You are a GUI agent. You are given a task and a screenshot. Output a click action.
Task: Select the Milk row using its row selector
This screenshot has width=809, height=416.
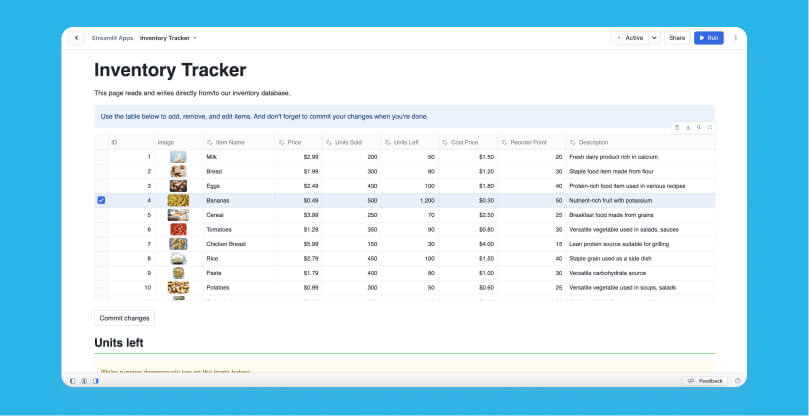tap(101, 157)
